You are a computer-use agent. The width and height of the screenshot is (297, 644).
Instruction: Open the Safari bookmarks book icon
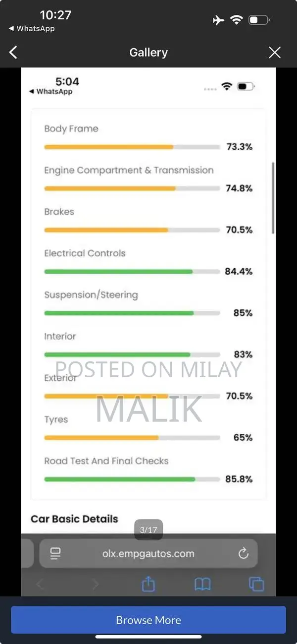coord(202,585)
